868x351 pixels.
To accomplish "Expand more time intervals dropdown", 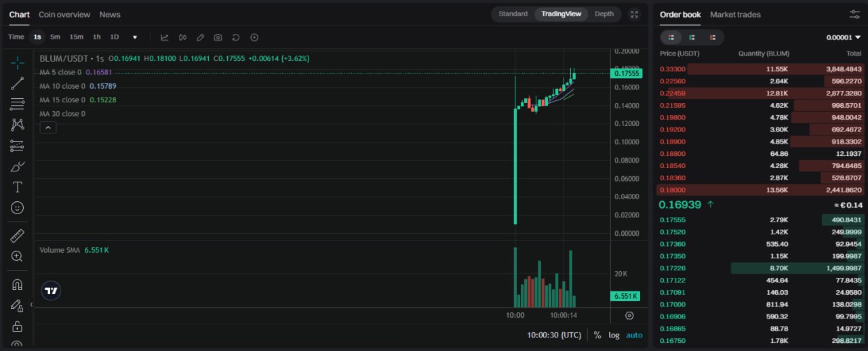I will click(x=135, y=37).
